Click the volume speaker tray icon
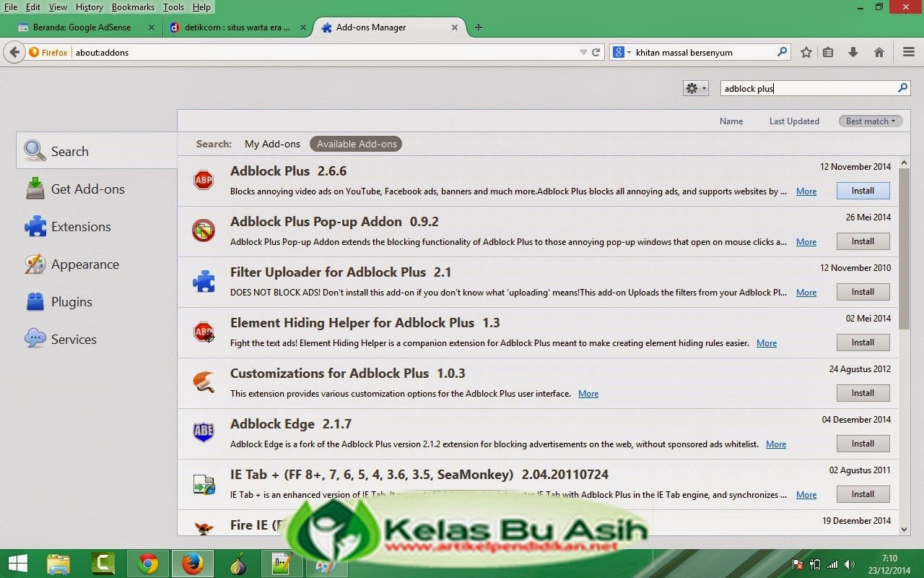 coord(850,564)
